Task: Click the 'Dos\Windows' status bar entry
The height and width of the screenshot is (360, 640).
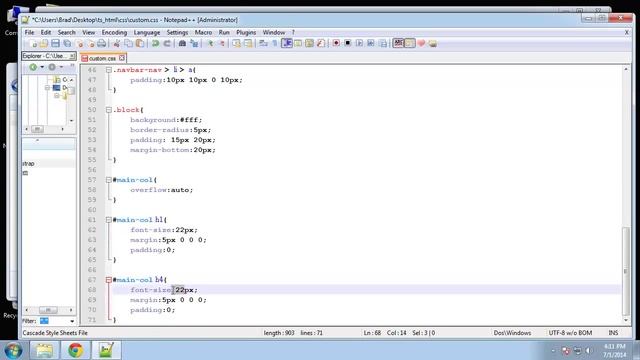Action: click(512, 333)
